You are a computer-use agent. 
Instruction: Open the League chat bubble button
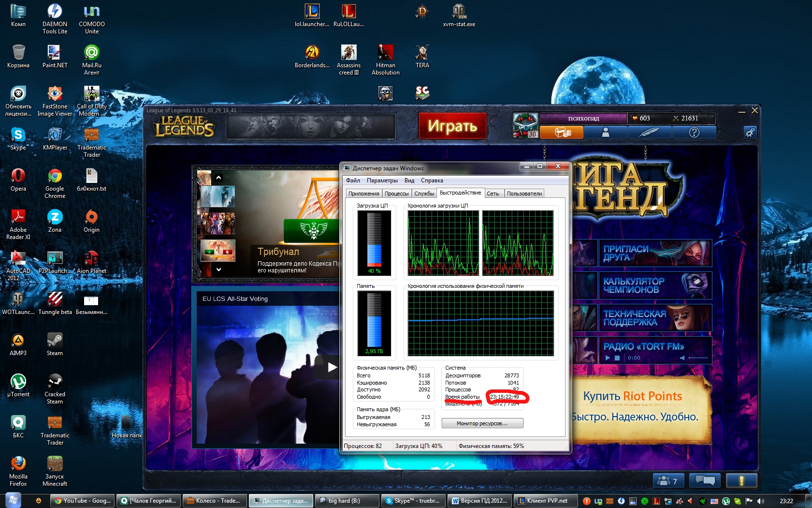click(705, 480)
